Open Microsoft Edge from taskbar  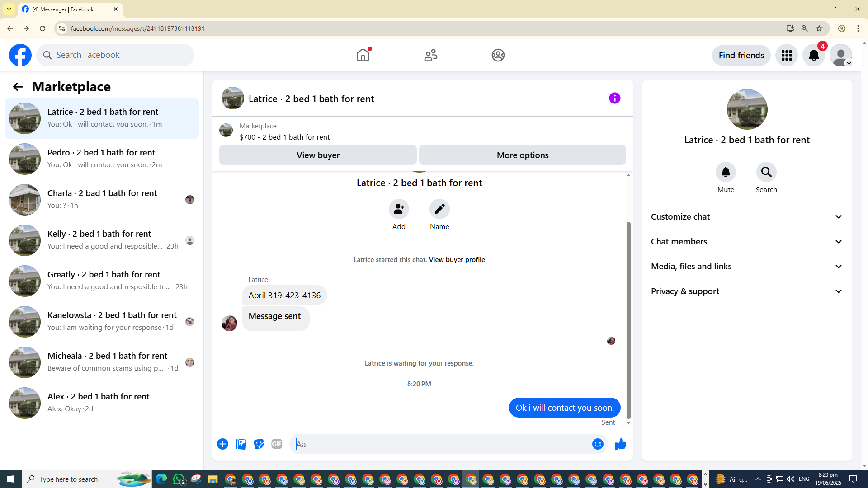coord(161,479)
